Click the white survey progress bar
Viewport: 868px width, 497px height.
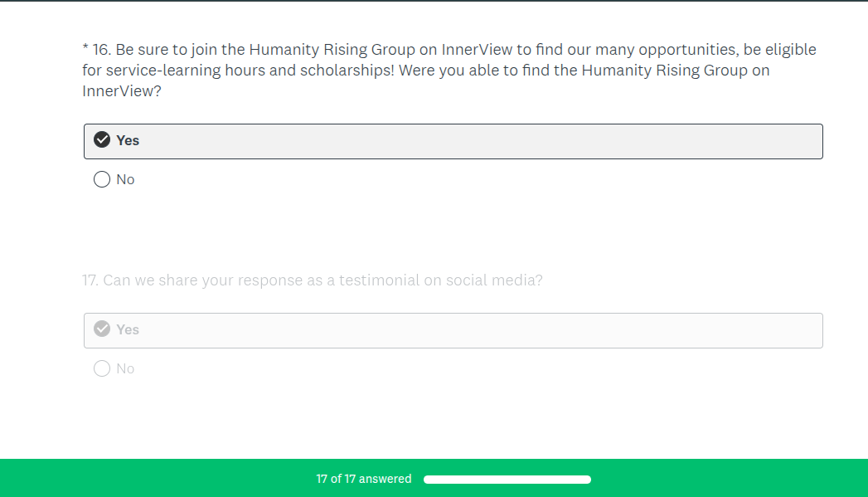click(507, 479)
